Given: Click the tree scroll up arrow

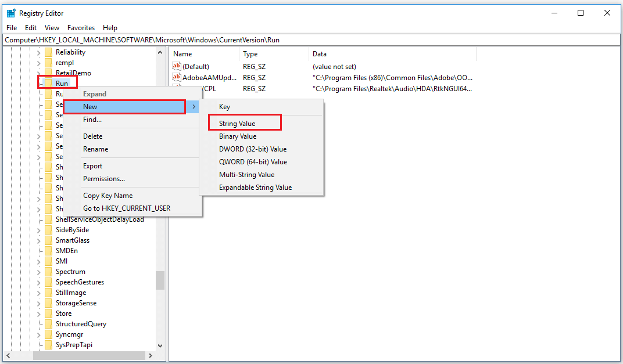Looking at the screenshot, I should [x=160, y=52].
